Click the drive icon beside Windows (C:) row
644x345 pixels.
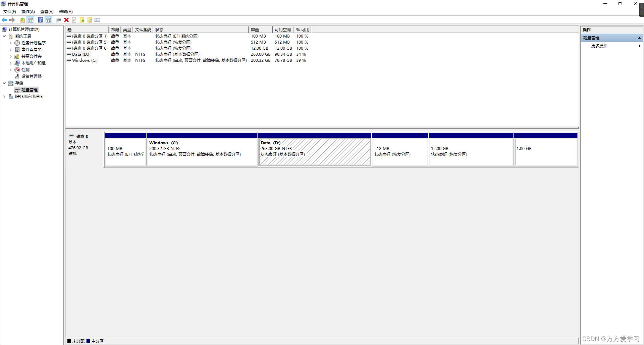click(69, 60)
